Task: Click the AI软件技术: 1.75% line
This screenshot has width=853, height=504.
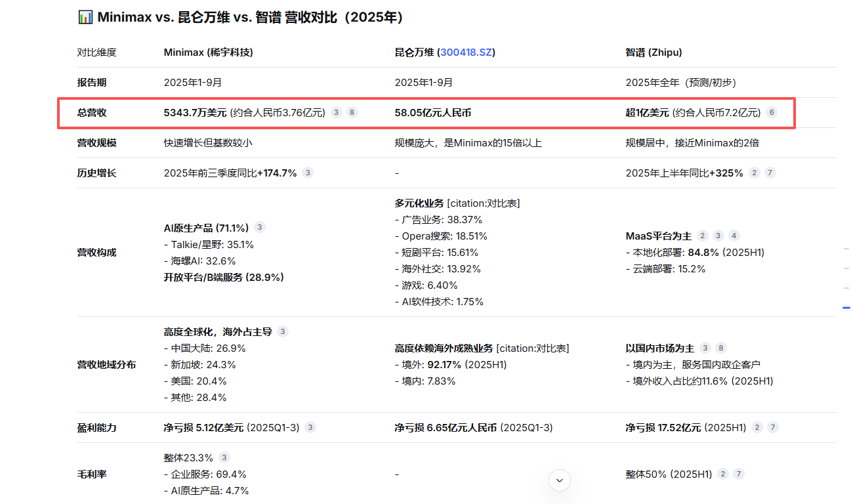Action: coord(439,302)
